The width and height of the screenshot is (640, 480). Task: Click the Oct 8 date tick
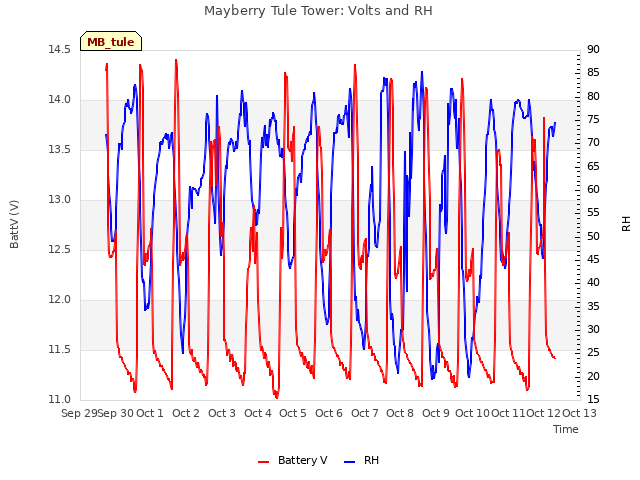[x=400, y=413]
